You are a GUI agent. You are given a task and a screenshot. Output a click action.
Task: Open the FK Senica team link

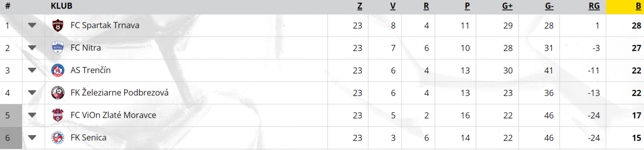(x=88, y=137)
